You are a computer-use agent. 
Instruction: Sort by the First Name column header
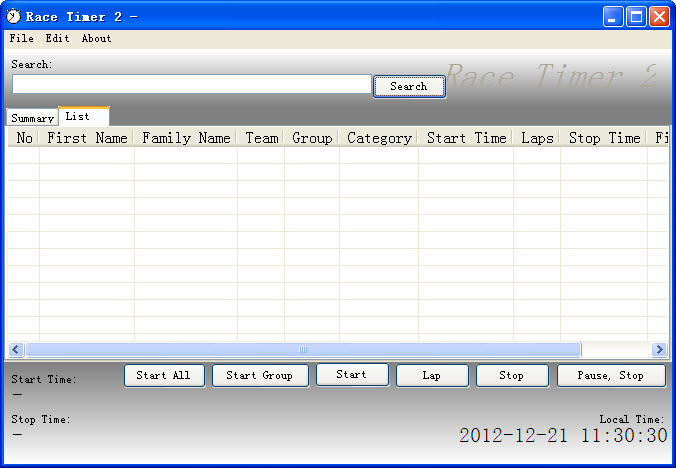[87, 138]
